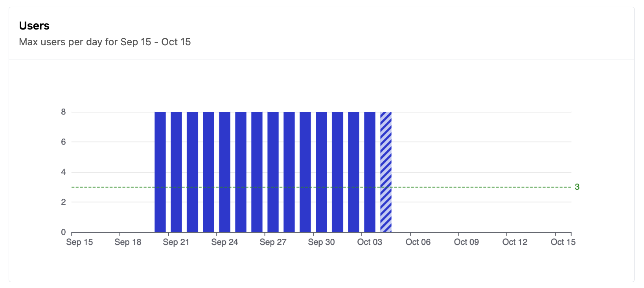The image size is (644, 288).
Task: Click the Oct 09 x-axis label
Action: [x=466, y=242]
